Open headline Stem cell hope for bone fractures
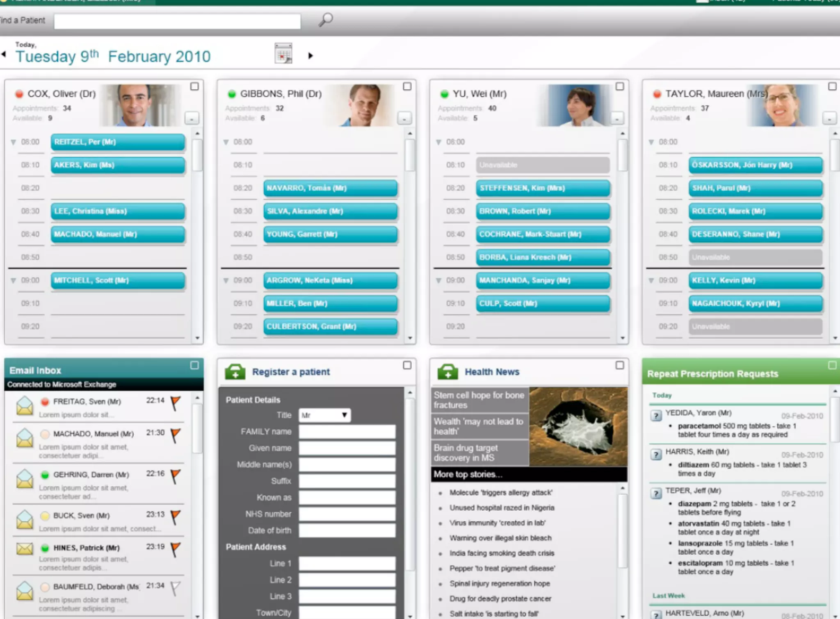This screenshot has height=619, width=840. tap(479, 400)
